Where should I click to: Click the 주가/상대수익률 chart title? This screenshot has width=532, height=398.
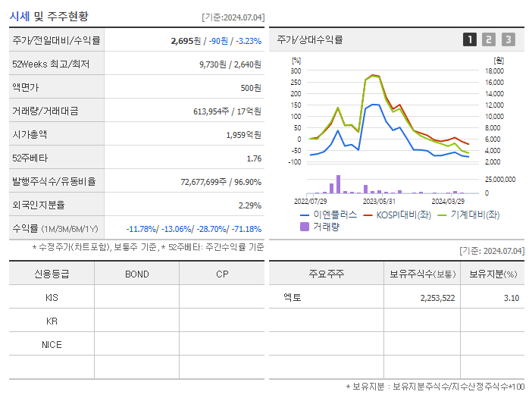coord(310,39)
